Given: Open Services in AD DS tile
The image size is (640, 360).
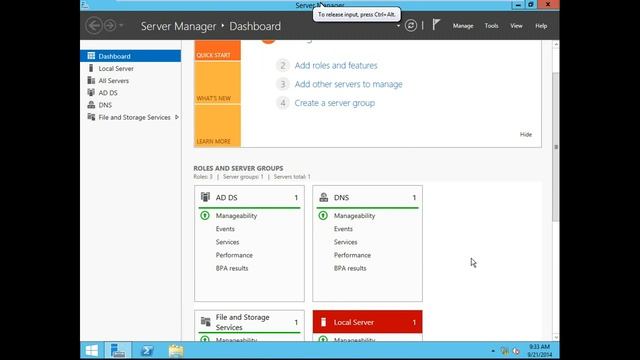Looking at the screenshot, I should (227, 242).
